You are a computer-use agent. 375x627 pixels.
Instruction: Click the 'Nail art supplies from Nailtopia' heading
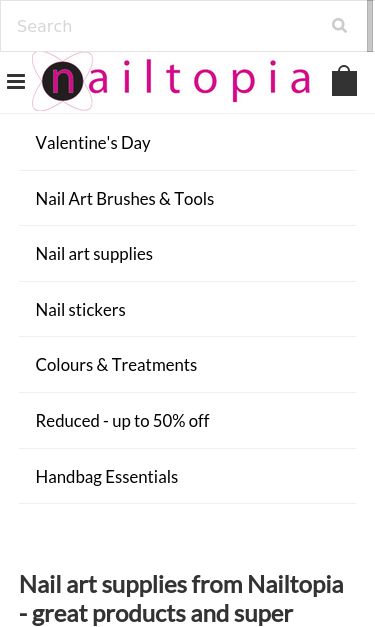pos(182,585)
